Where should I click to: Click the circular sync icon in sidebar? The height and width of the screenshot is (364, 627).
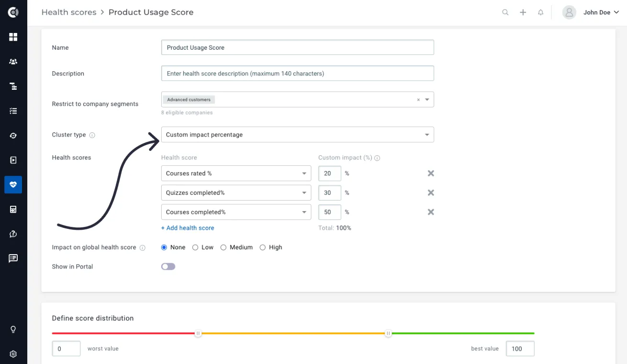point(13,136)
